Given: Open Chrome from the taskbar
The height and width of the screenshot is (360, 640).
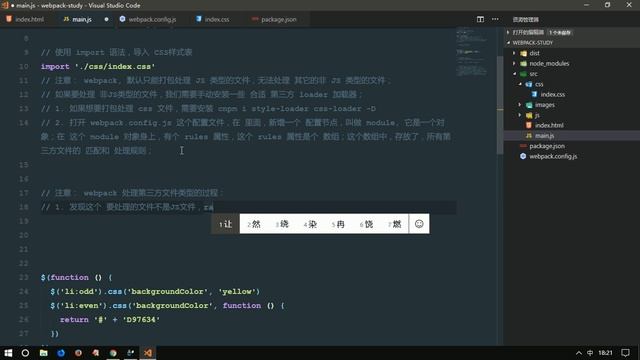Looking at the screenshot, I should click(x=113, y=353).
